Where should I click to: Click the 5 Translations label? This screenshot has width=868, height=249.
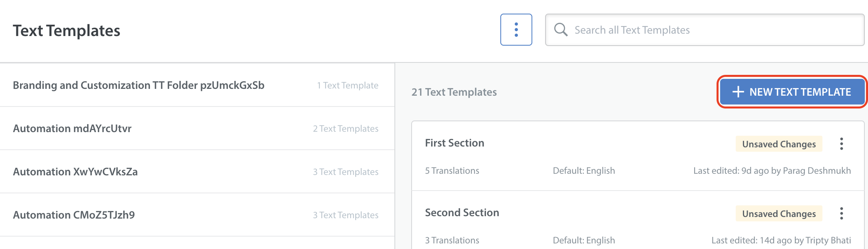[x=452, y=171]
